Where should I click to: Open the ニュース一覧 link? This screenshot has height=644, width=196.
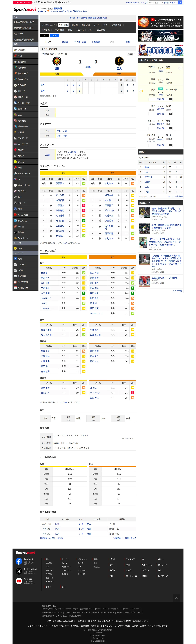click(x=176, y=291)
